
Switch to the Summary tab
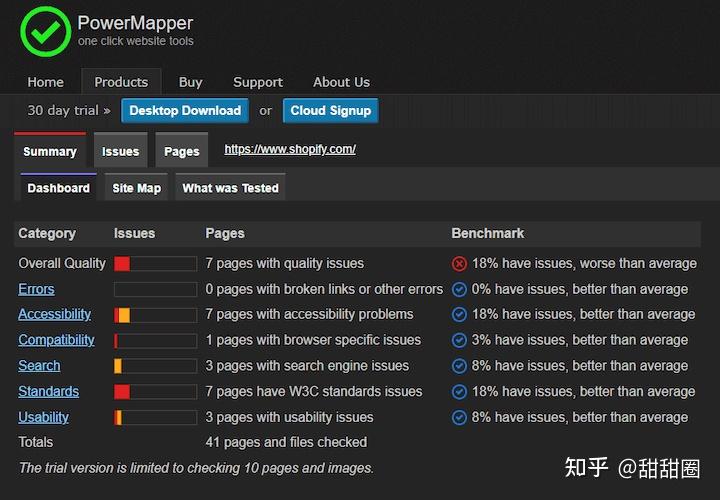(x=50, y=151)
